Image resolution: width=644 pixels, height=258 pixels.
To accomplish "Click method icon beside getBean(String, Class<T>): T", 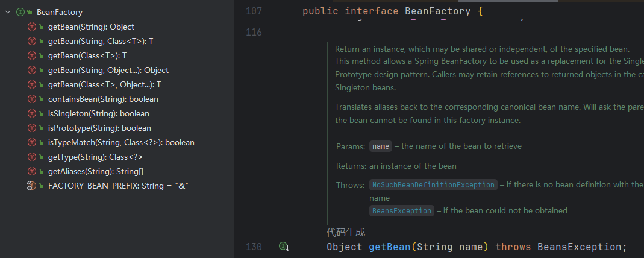I will click(31, 41).
